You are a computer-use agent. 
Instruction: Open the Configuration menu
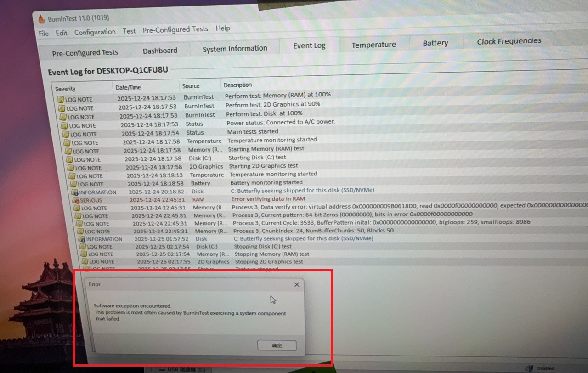(x=95, y=32)
